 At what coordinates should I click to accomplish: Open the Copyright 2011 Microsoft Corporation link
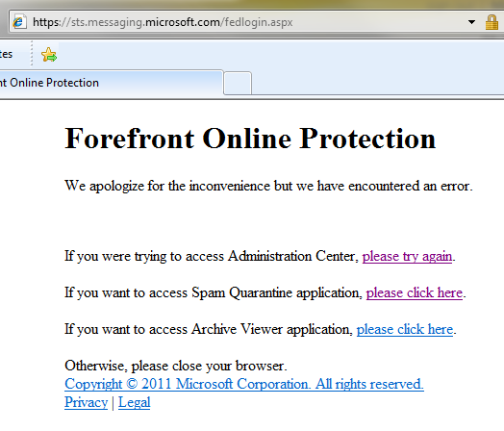tap(244, 384)
